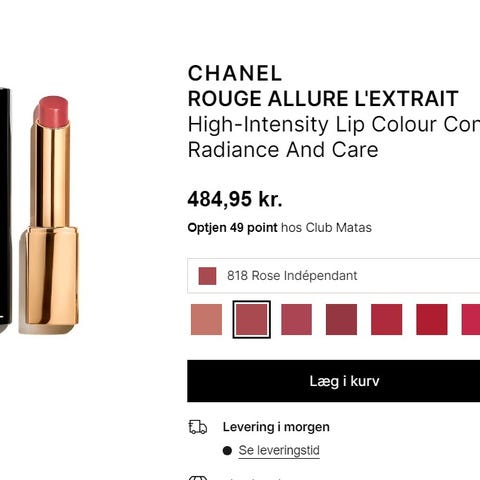The width and height of the screenshot is (480, 480).
Task: Pick the sixth deep red shade swatch
Action: [x=432, y=319]
